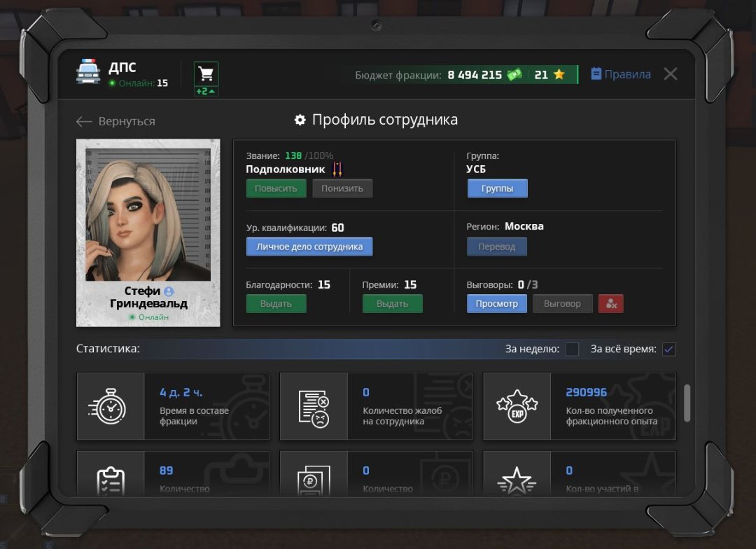756x549 pixels.
Task: Issue commendation with Выдать under Благодарности
Action: coord(276,303)
